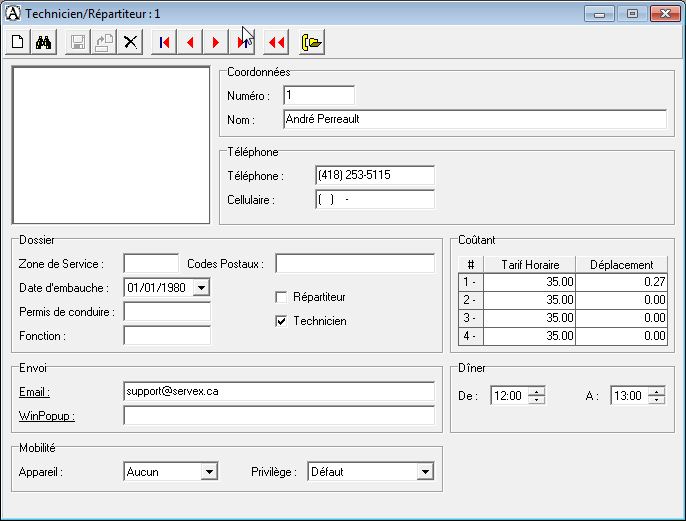
Task: Select Tarif Horaire cell in row 3
Action: click(x=530, y=318)
